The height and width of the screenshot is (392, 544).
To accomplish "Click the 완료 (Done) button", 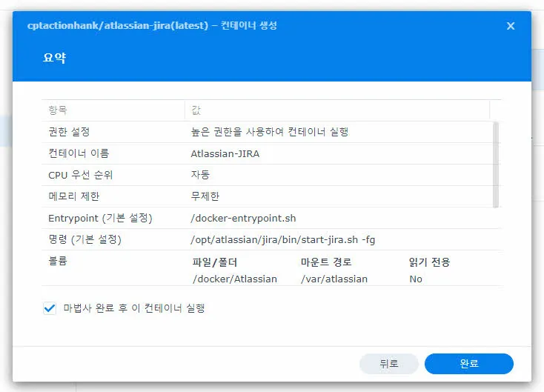I will point(468,364).
